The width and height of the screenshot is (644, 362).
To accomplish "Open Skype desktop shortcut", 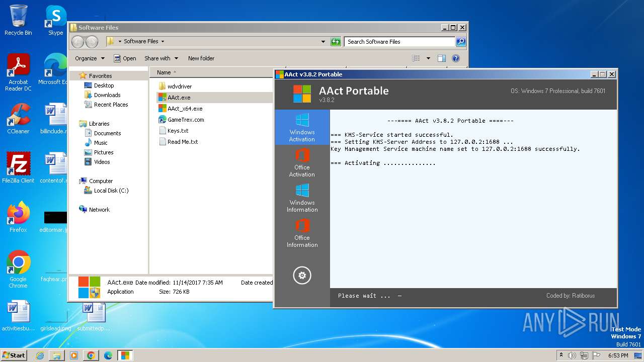I will (55, 20).
